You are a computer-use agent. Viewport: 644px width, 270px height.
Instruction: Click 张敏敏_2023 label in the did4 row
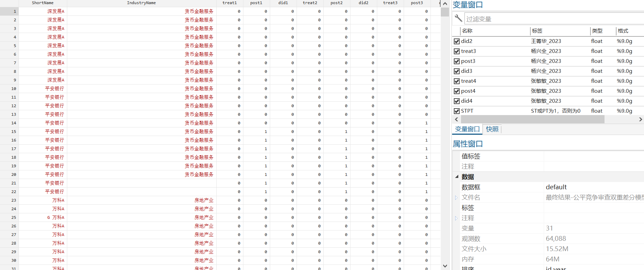coord(546,101)
